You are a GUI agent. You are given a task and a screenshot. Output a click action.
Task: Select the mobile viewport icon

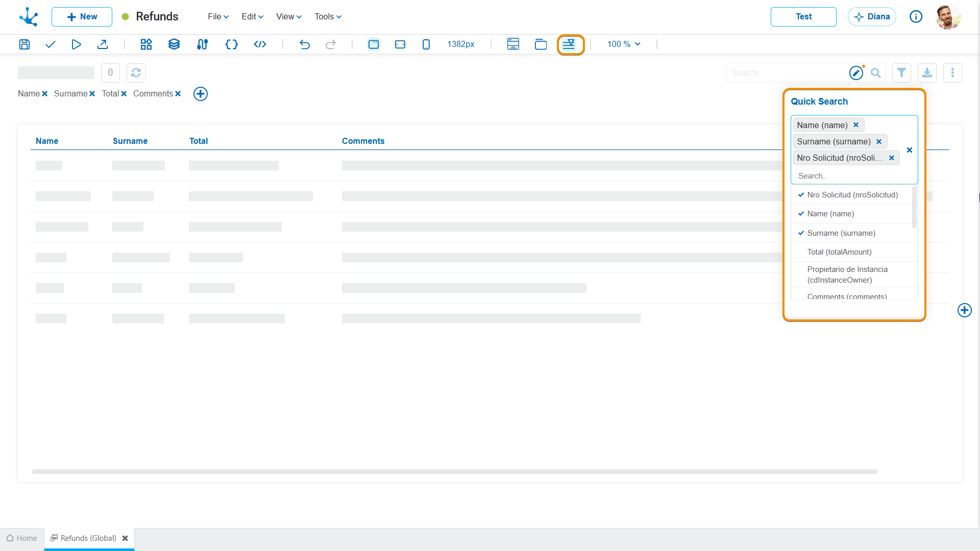[x=426, y=44]
